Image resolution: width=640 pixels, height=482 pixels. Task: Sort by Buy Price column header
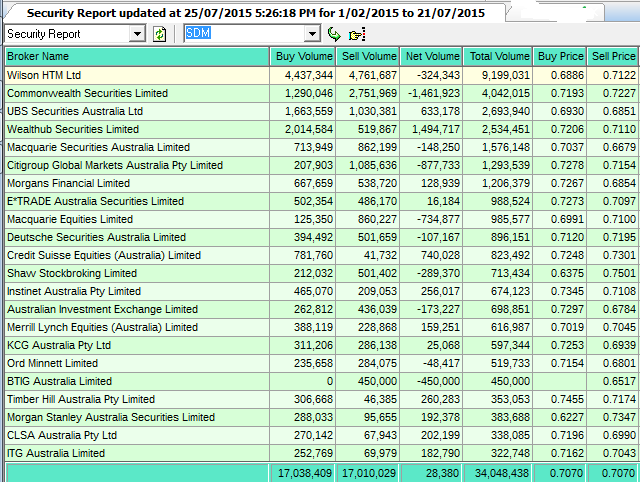tap(560, 56)
